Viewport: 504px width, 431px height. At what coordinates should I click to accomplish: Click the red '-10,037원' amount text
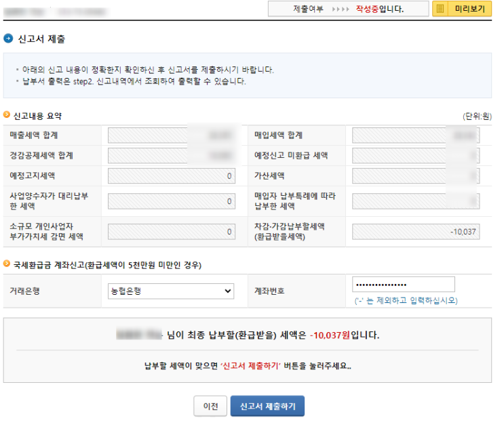330,335
